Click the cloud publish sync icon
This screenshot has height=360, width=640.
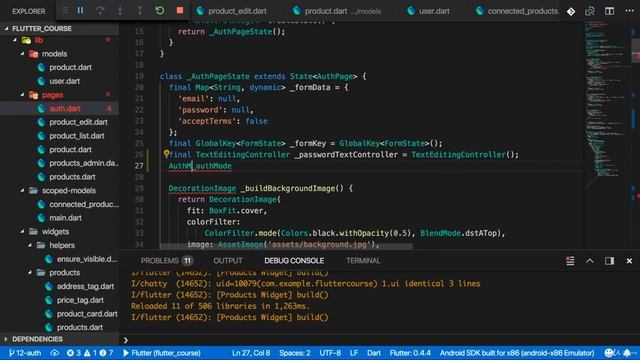[54, 353]
